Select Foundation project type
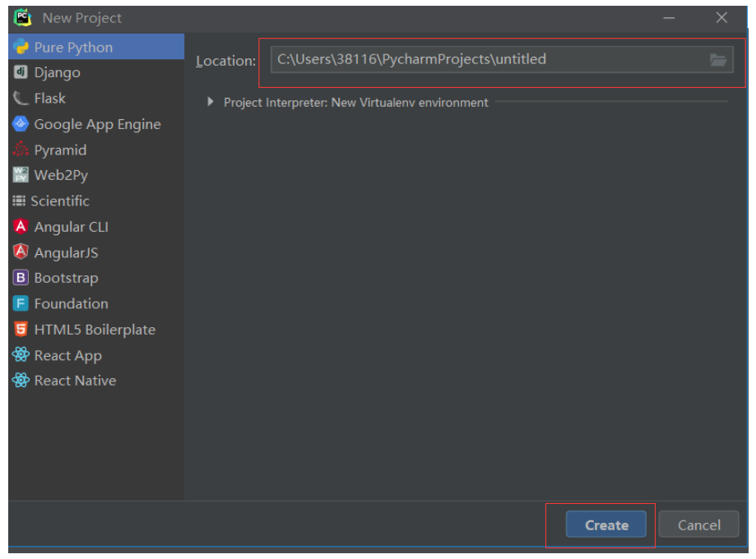Image resolution: width=756 pixels, height=559 pixels. click(x=96, y=303)
